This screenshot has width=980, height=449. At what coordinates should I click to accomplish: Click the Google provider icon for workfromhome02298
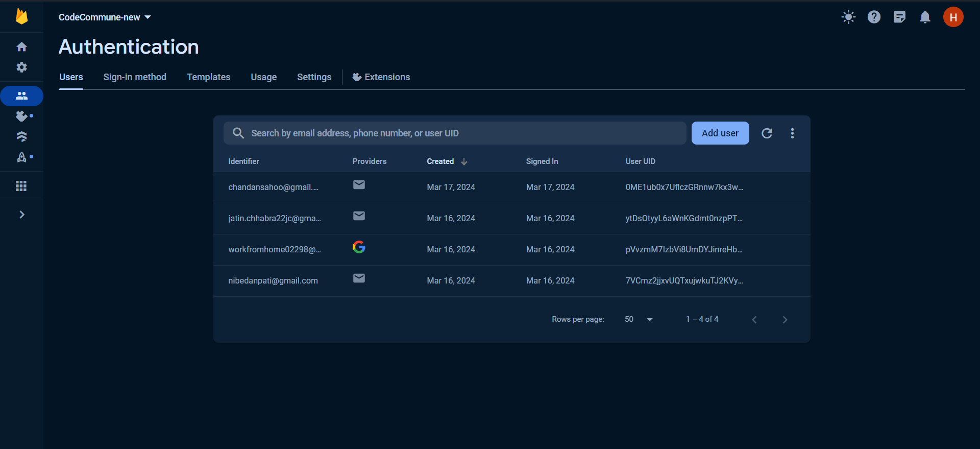pos(359,247)
